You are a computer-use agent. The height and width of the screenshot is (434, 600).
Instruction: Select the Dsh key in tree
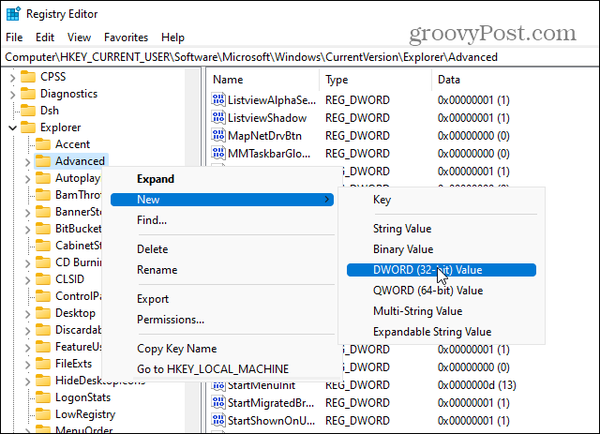(x=49, y=111)
